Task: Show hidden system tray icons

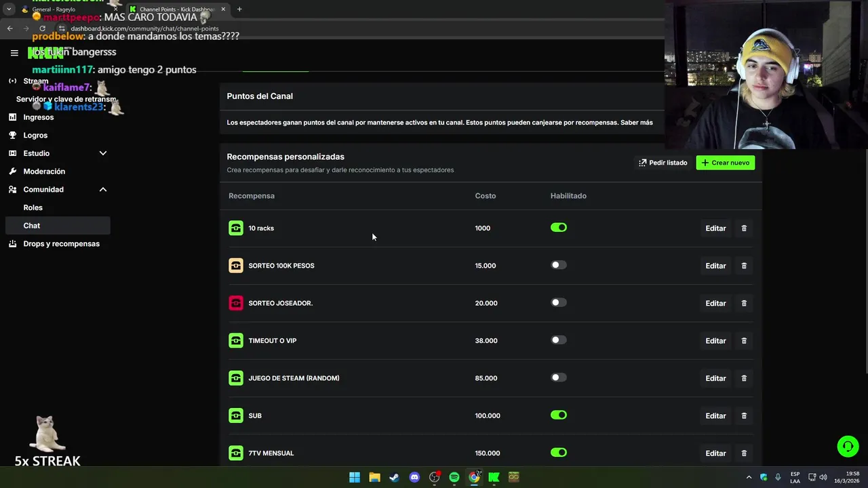Action: click(749, 477)
